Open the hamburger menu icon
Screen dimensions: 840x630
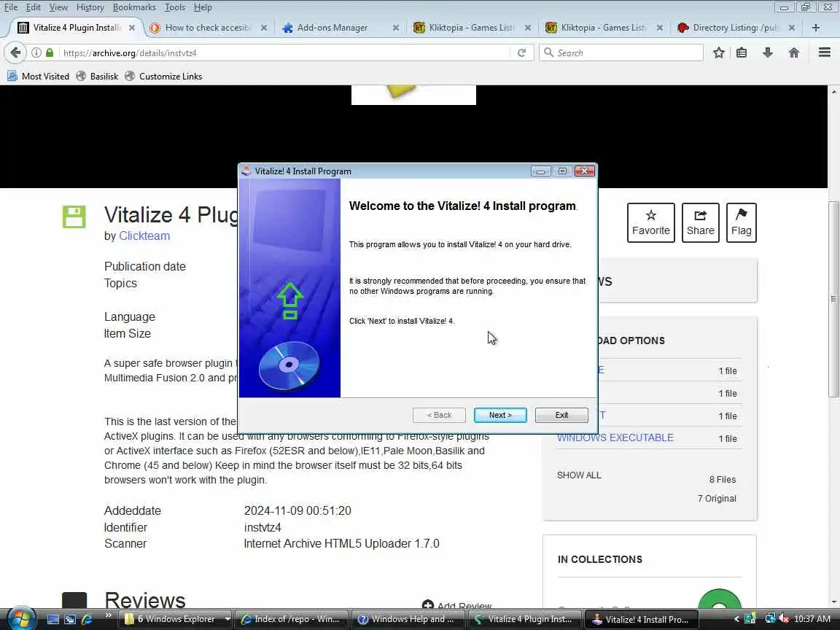pos(825,52)
